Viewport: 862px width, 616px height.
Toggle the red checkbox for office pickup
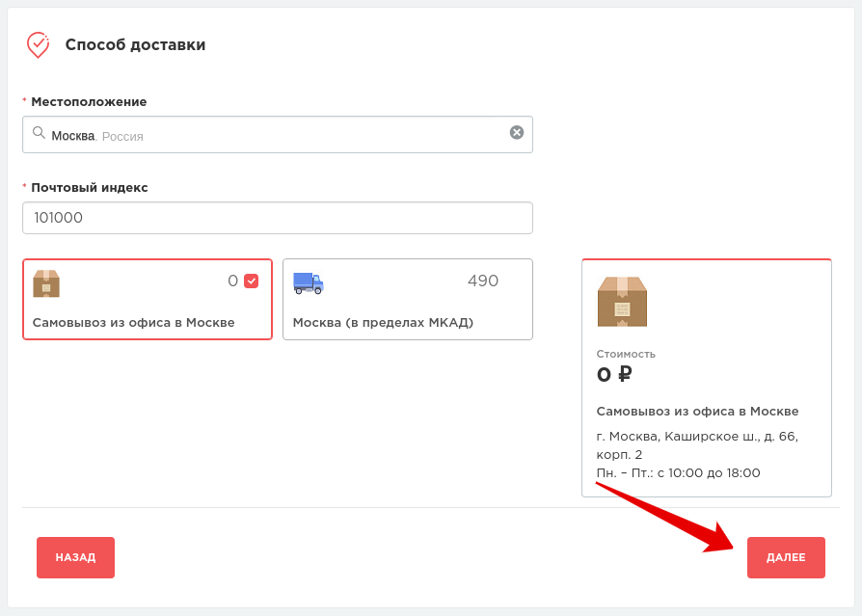click(x=252, y=281)
